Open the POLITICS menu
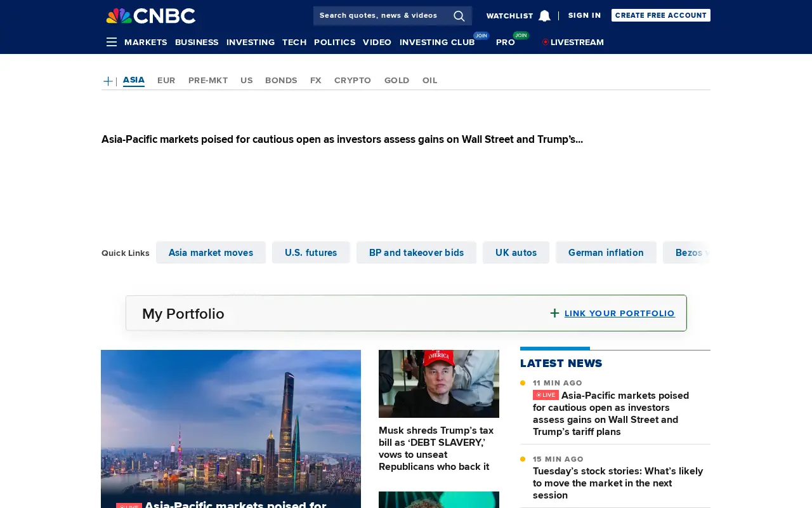 coord(334,42)
